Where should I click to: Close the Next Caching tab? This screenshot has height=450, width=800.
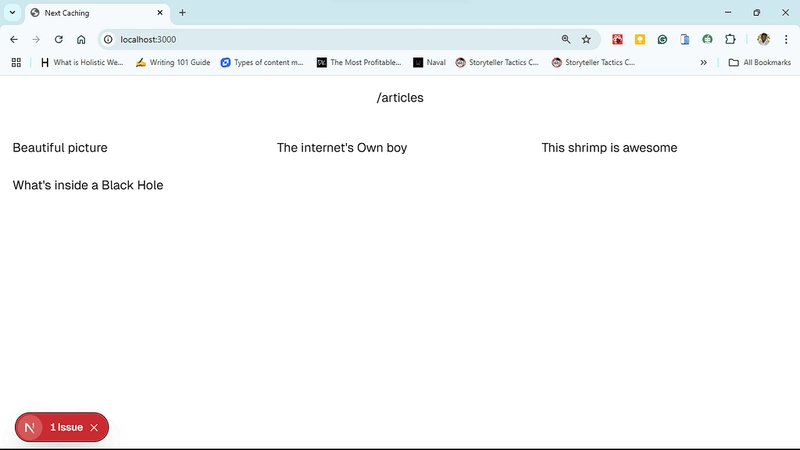[160, 13]
